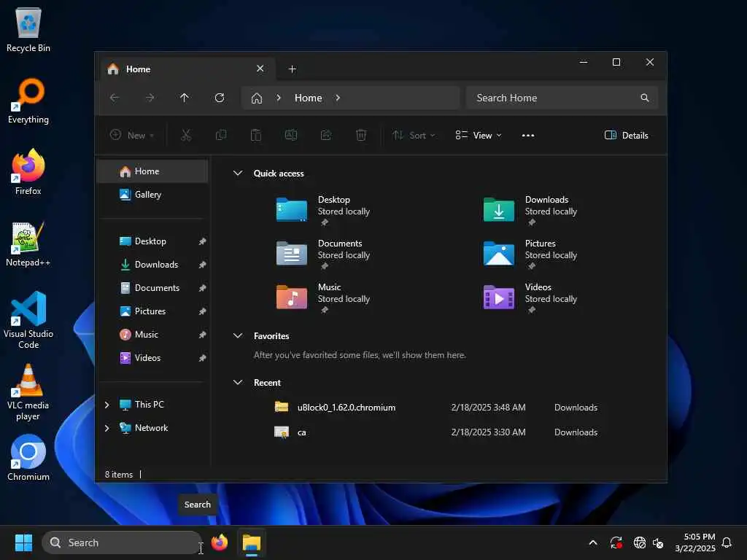Click the home icon in address bar

point(257,98)
